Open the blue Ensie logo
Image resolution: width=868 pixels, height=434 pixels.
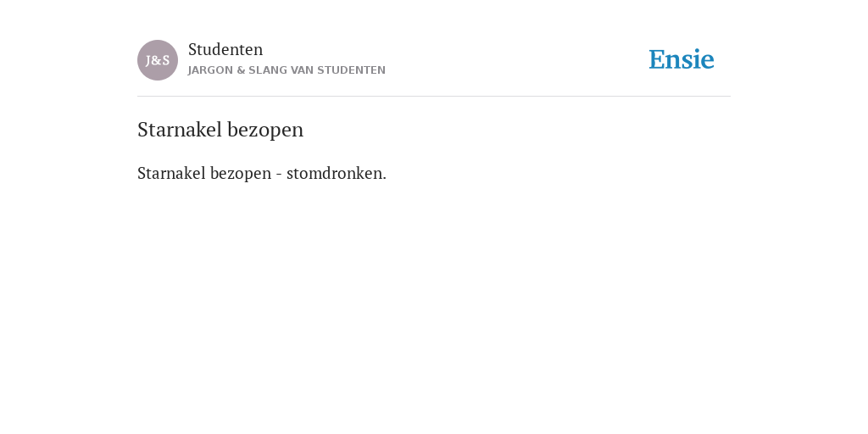(x=682, y=59)
